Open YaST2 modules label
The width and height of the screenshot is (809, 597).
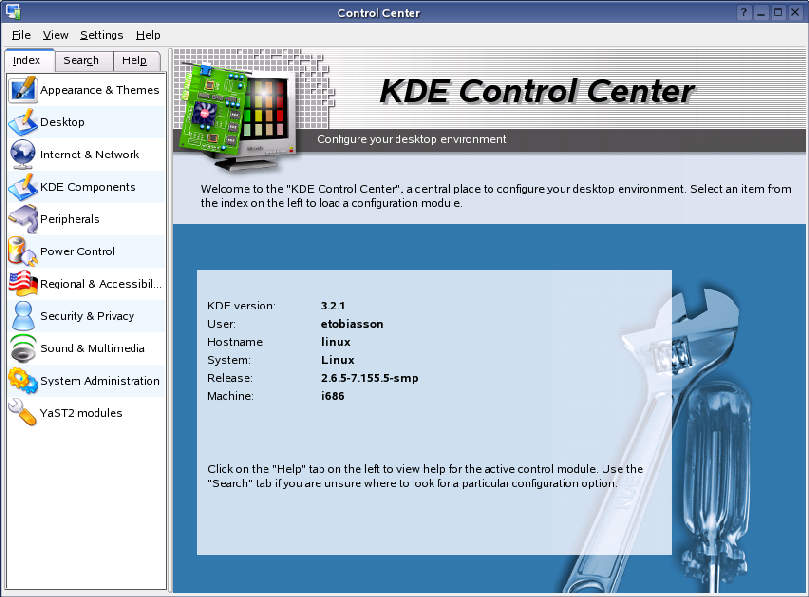pyautogui.click(x=81, y=413)
